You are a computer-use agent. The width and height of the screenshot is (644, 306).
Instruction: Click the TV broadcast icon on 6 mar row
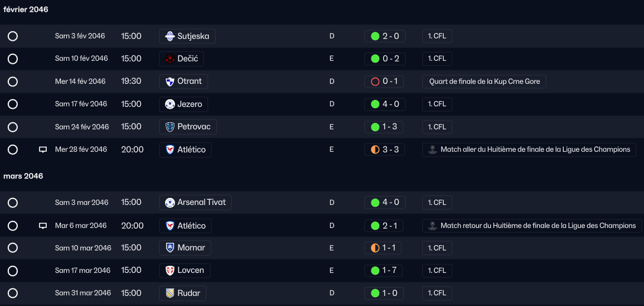coord(43,226)
